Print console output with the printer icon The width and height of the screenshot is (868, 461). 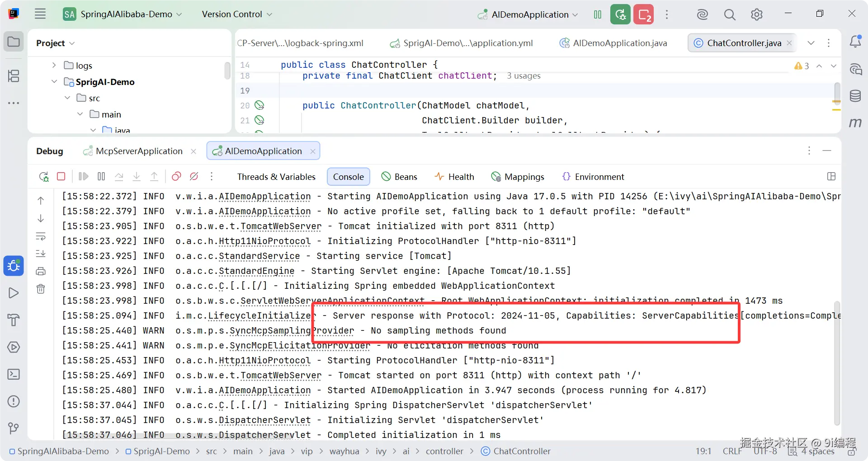pos(41,271)
